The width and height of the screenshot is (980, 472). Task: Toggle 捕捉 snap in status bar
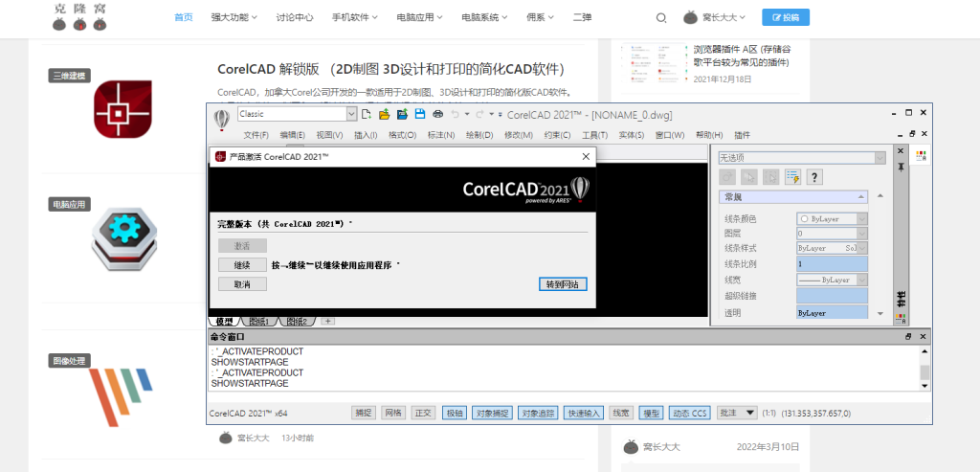[363, 413]
